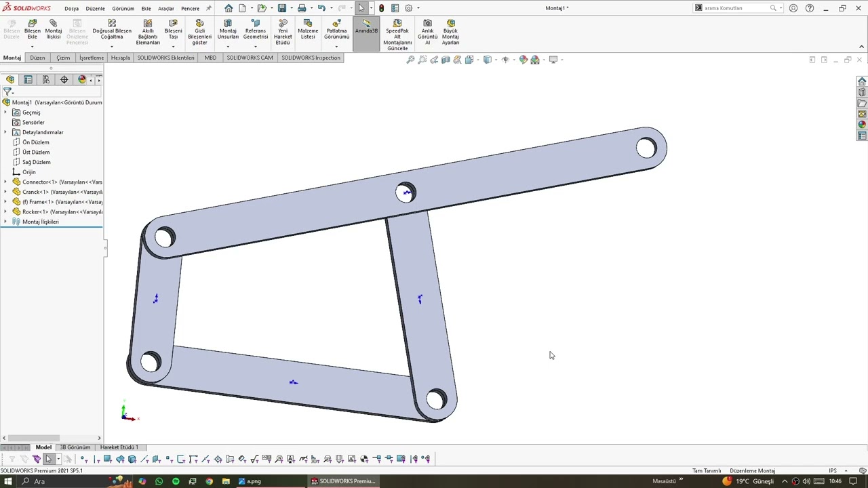Screen dimensions: 868x488
Task: Open Büyük Montaj Ayarları
Action: click(450, 33)
